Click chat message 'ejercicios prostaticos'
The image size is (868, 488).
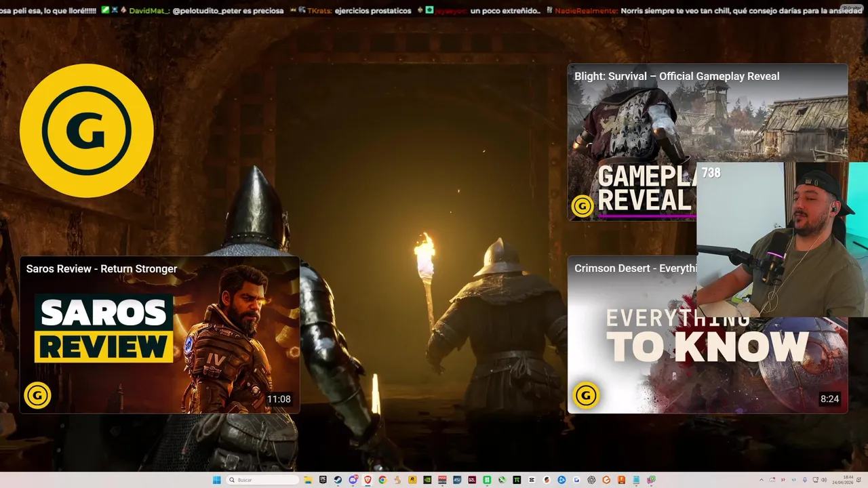[x=373, y=11]
